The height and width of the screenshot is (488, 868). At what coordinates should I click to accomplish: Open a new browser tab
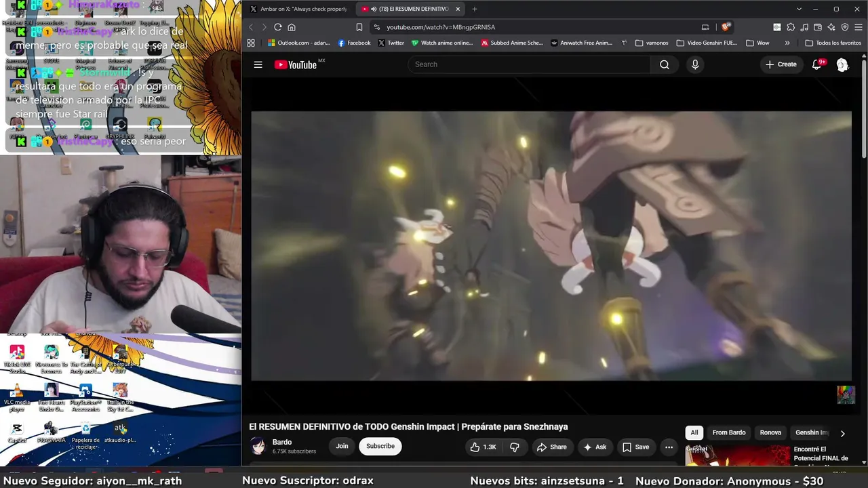475,9
